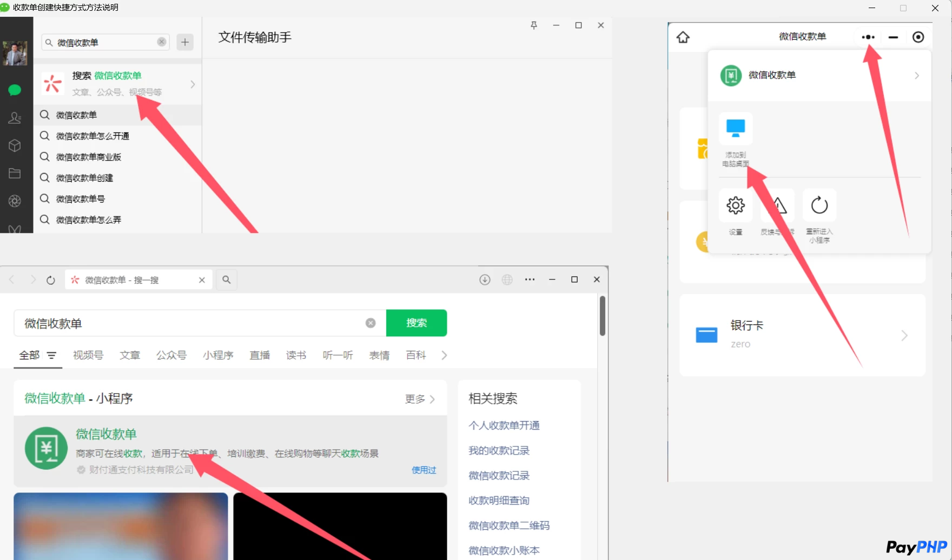
Task: Switch to the 公众号 tab
Action: coord(171,355)
